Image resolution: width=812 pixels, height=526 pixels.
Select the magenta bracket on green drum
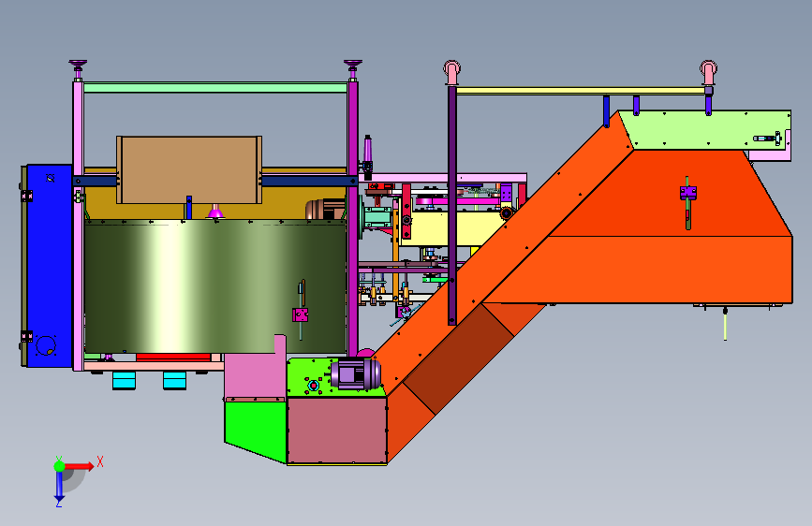301,314
